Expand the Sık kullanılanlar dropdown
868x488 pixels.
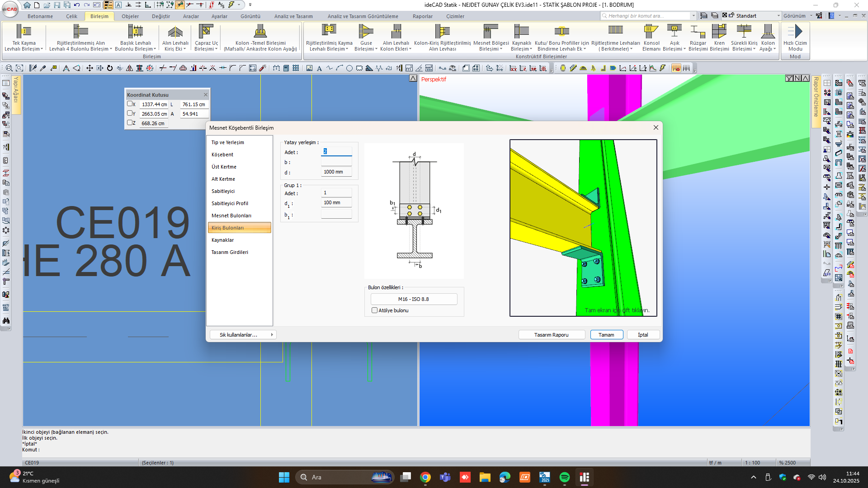pos(243,335)
